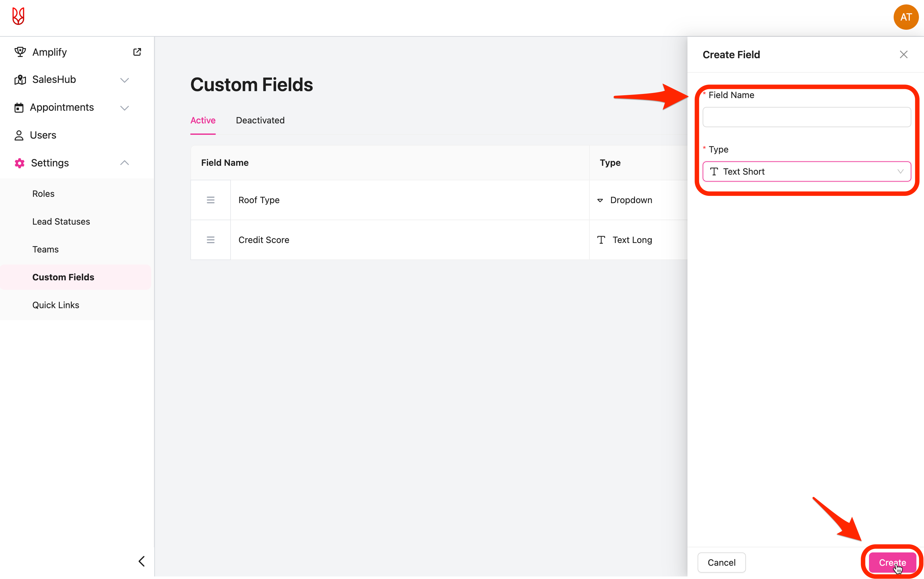Grab the Credit Score drag handle

(210, 240)
